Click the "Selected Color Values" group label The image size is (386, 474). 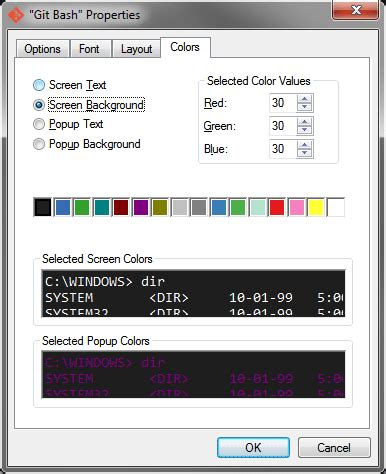[x=259, y=81]
